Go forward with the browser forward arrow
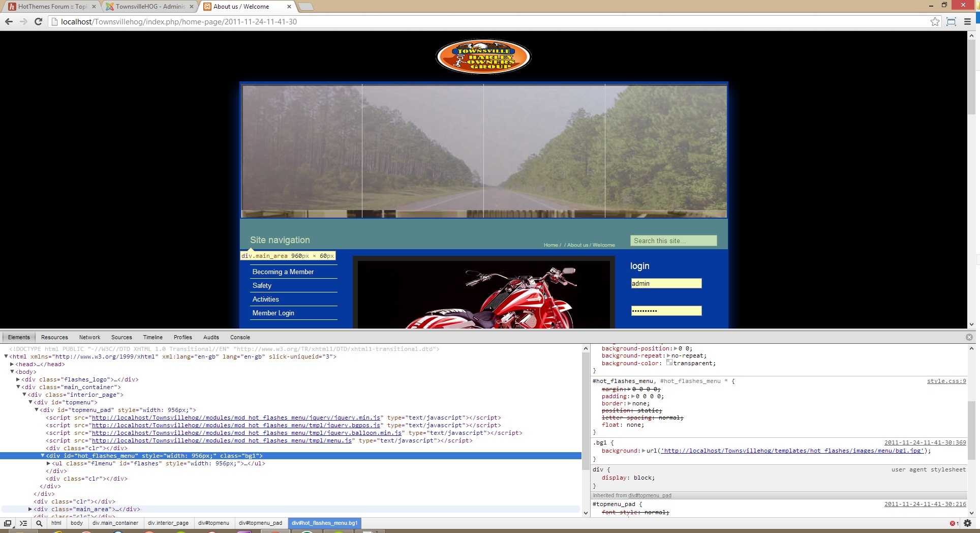The image size is (980, 533). coord(23,21)
